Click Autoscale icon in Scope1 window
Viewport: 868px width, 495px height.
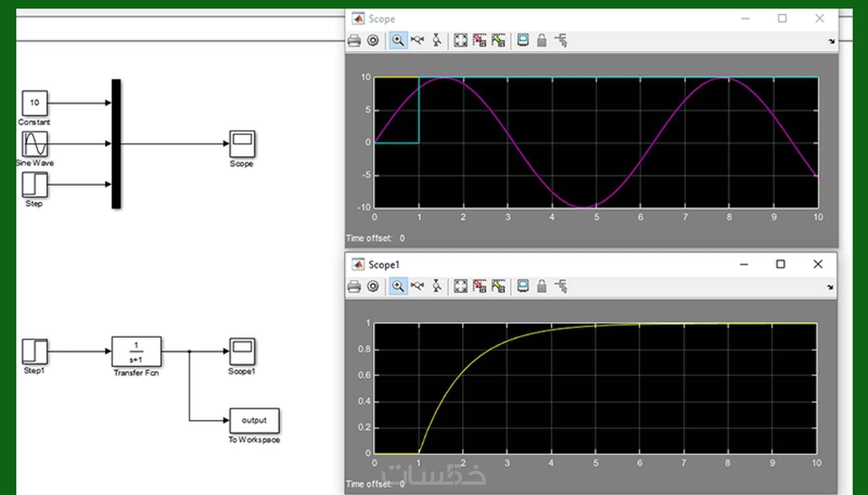[x=461, y=286]
